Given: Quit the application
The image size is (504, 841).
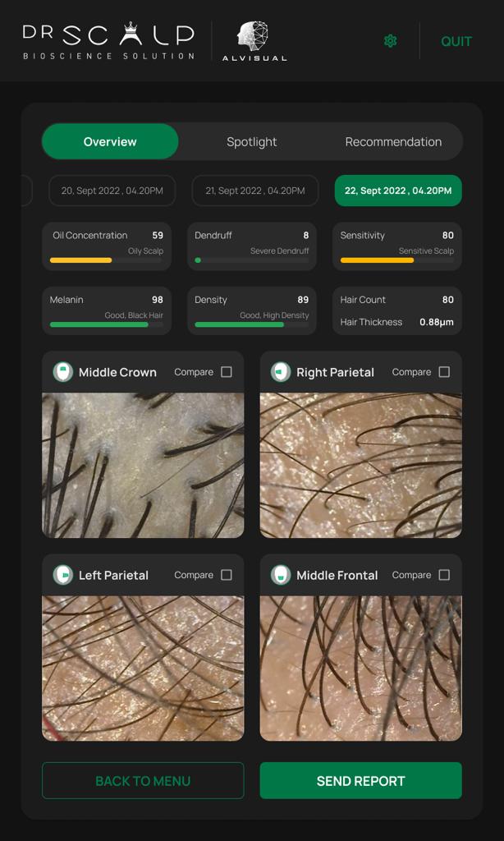Looking at the screenshot, I should (x=456, y=41).
